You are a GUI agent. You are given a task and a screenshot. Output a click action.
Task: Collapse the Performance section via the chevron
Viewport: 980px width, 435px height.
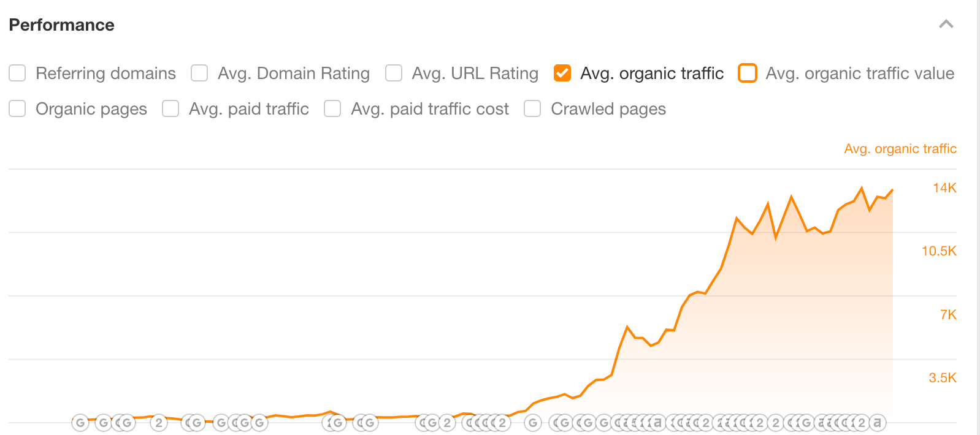946,25
